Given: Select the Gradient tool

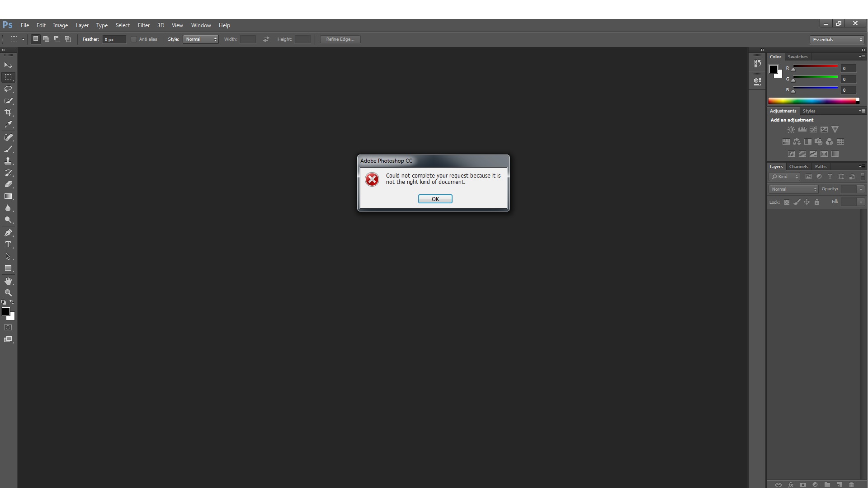Looking at the screenshot, I should [x=8, y=196].
